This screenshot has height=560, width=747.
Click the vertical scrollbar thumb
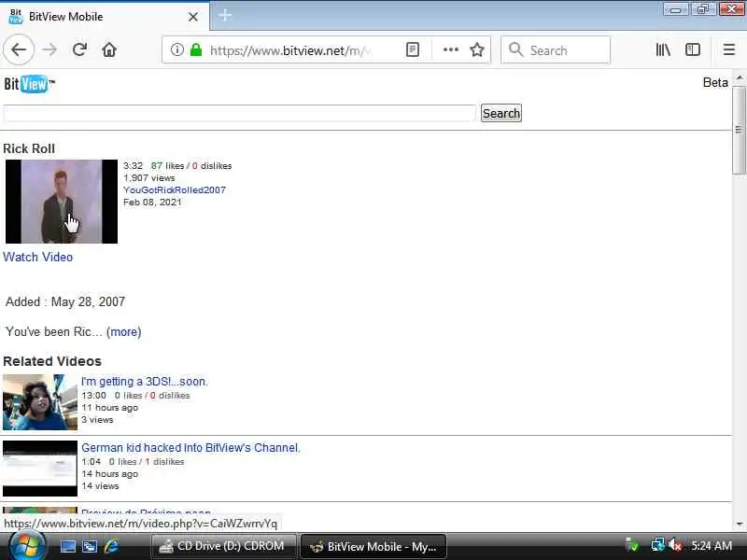point(739,130)
